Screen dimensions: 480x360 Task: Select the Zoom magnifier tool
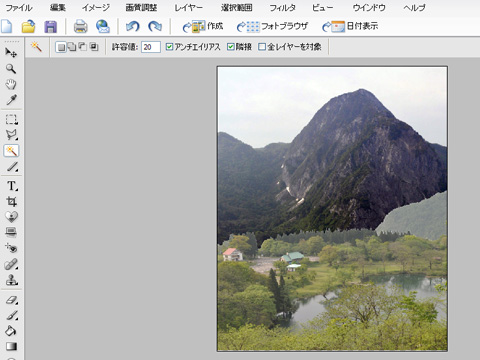pyautogui.click(x=11, y=69)
